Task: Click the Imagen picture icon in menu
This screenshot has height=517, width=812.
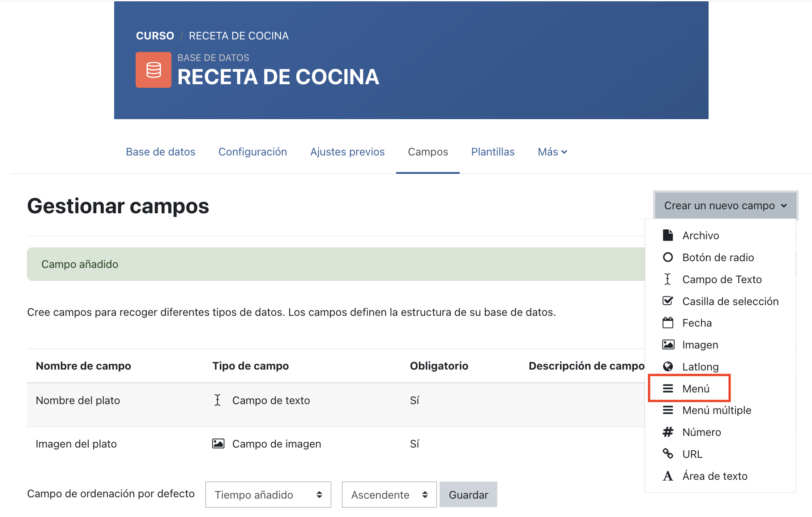Action: click(x=668, y=345)
